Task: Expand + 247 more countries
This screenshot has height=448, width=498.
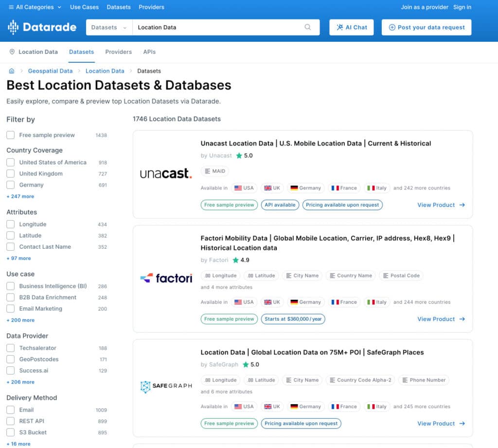Action: (x=20, y=197)
